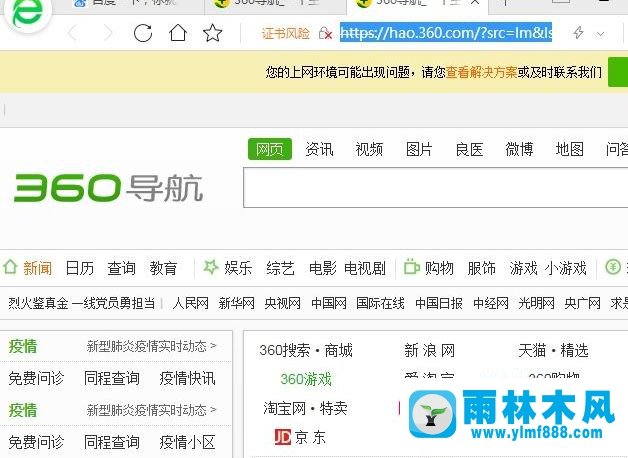Image resolution: width=628 pixels, height=458 pixels.
Task: Open the 新浪网 link
Action: pyautogui.click(x=429, y=350)
